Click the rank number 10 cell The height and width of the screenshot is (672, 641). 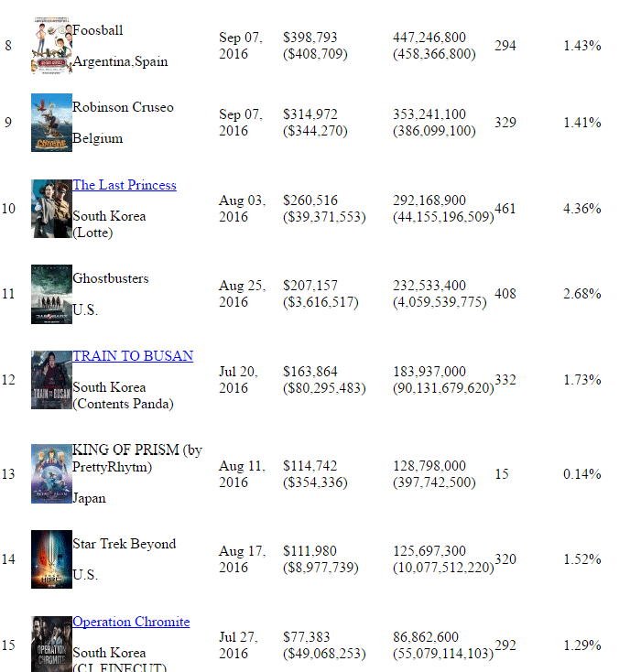(8, 209)
